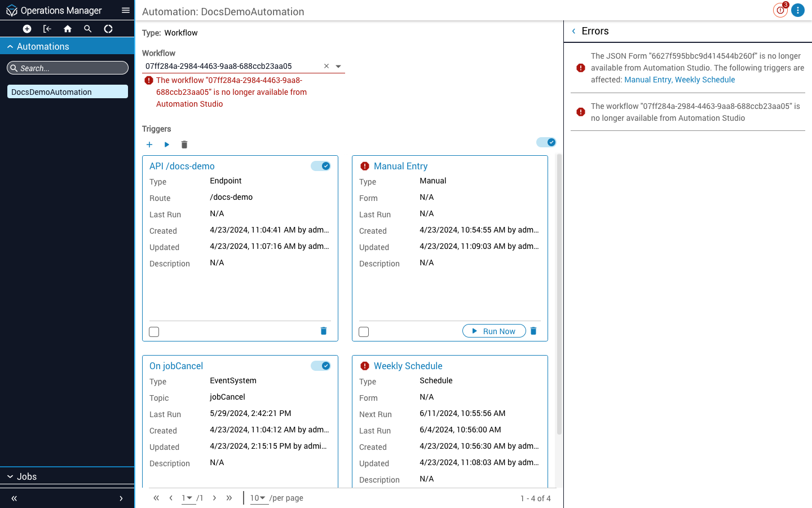Viewport: 812px width, 508px height.
Task: Check the Manual Entry trigger checkbox
Action: coord(364,332)
